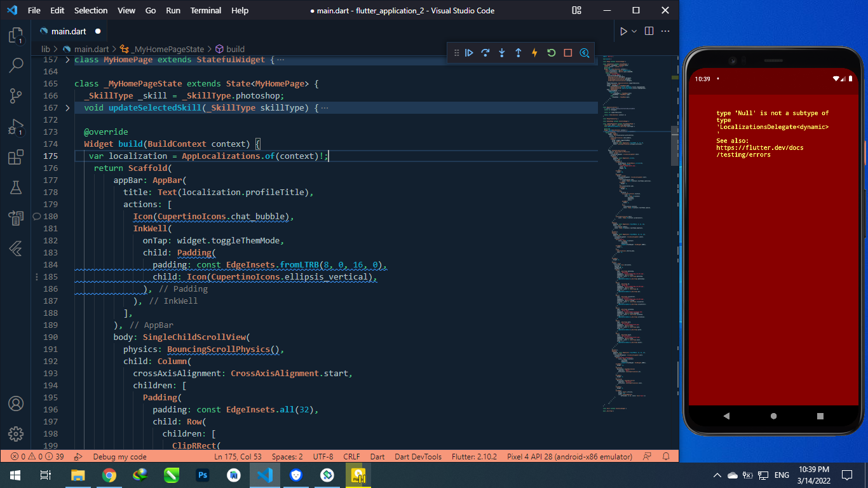Open editor More Actions ellipsis
This screenshot has height=488, width=868.
point(665,31)
